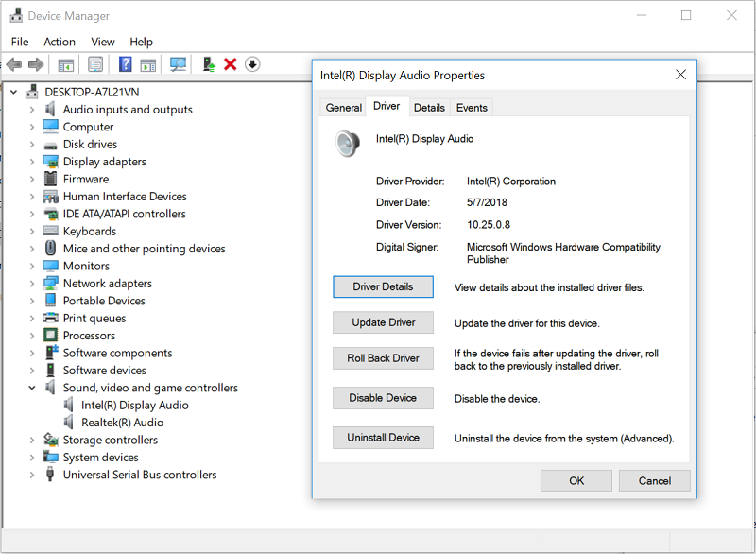
Task: Click the Keyboards icon
Action: point(50,231)
